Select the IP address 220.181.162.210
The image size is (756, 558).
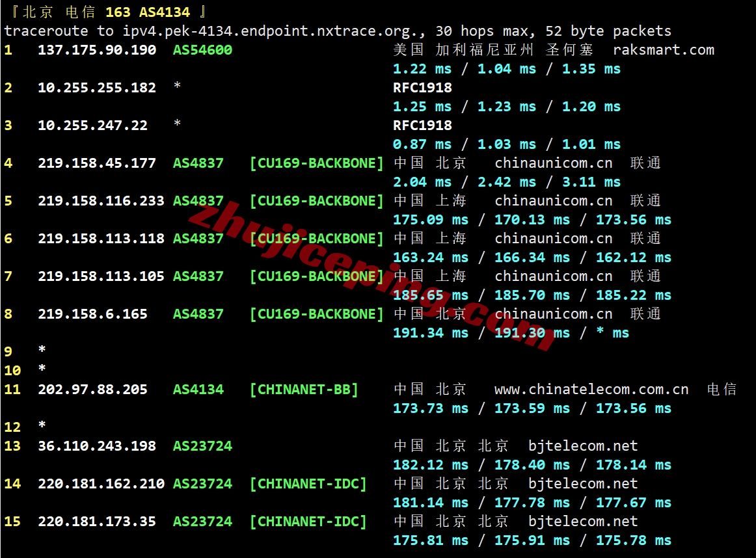coord(101,484)
